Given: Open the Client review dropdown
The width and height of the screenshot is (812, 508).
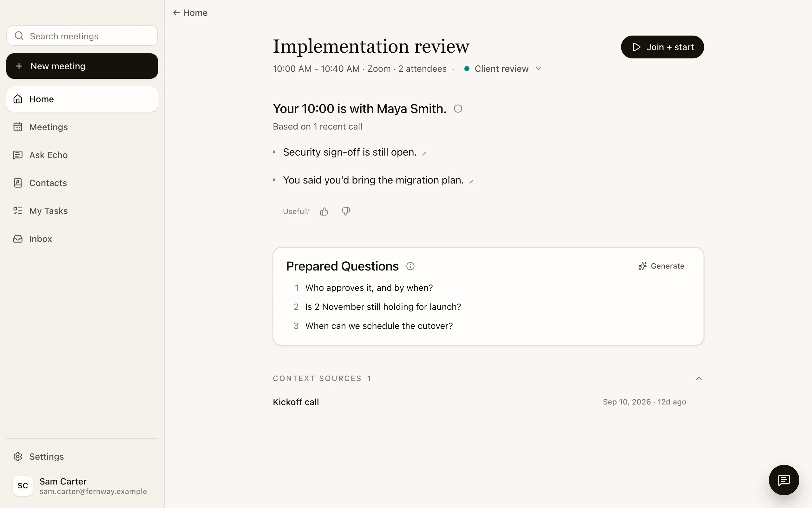Looking at the screenshot, I should pos(503,69).
